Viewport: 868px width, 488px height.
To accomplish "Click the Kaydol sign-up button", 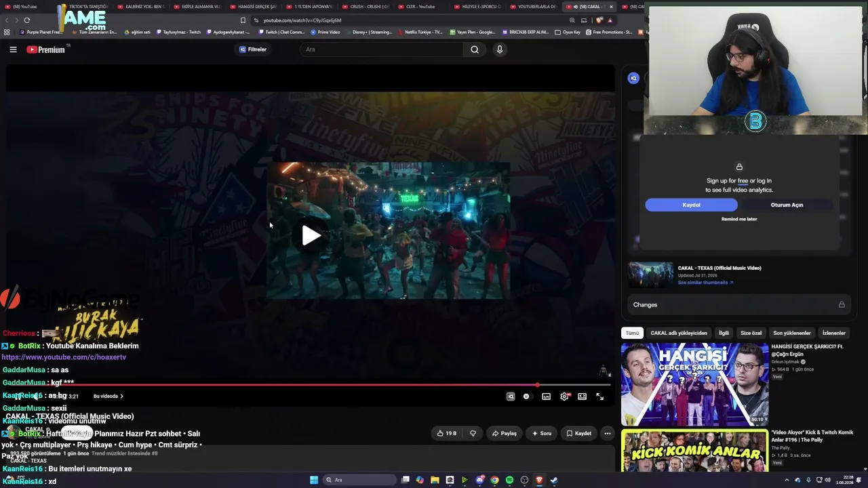I will [x=691, y=205].
